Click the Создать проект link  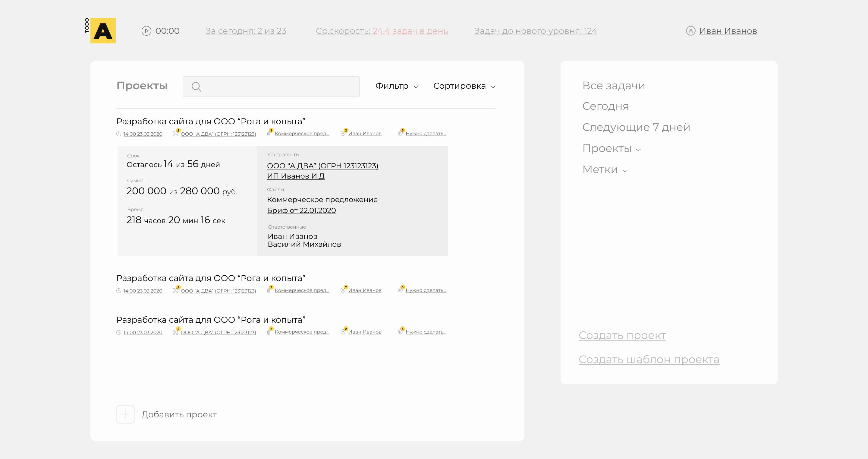click(622, 335)
